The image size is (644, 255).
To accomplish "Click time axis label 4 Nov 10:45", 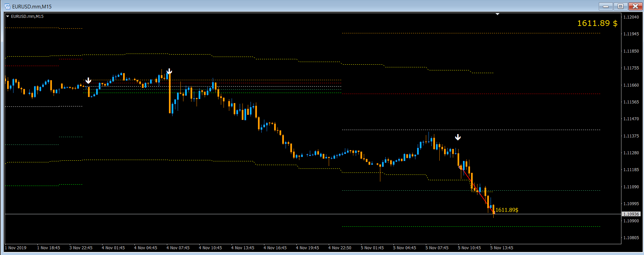I will [210, 248].
